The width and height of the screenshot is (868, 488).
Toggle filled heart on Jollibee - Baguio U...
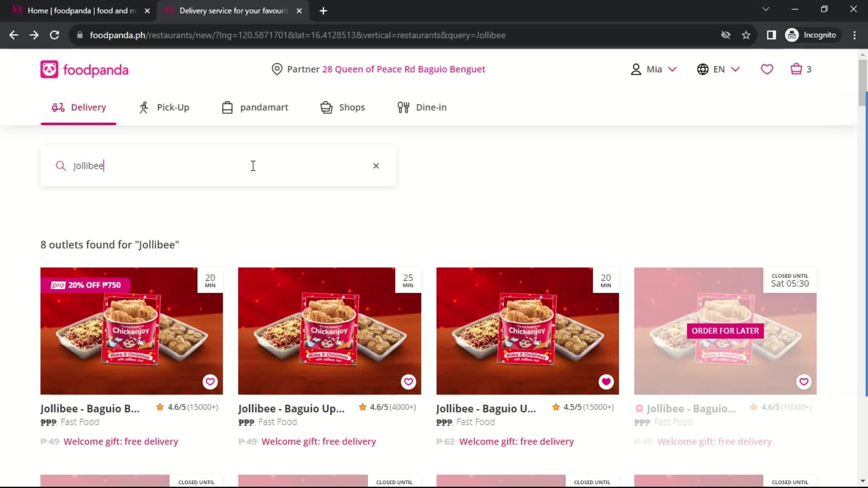[x=606, y=382]
